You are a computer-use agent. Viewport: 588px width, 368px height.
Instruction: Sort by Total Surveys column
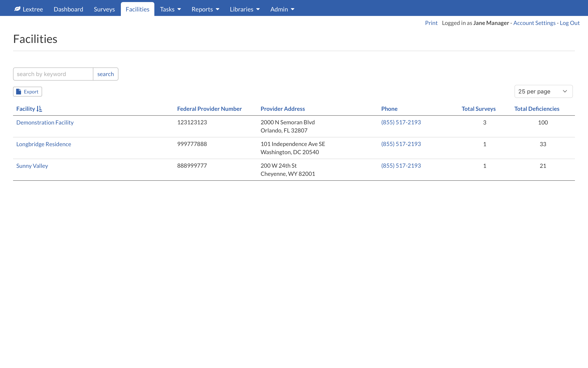point(478,109)
